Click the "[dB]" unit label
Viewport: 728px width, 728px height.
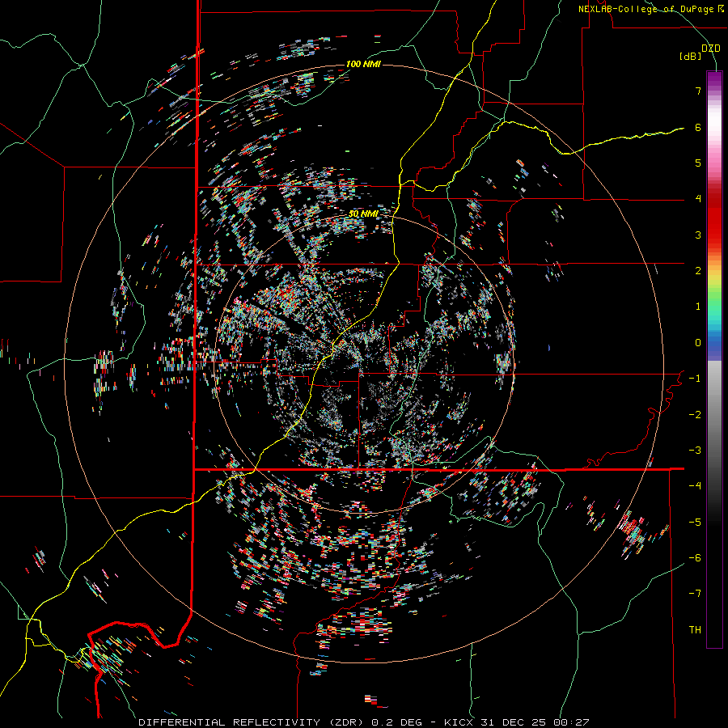(691, 57)
